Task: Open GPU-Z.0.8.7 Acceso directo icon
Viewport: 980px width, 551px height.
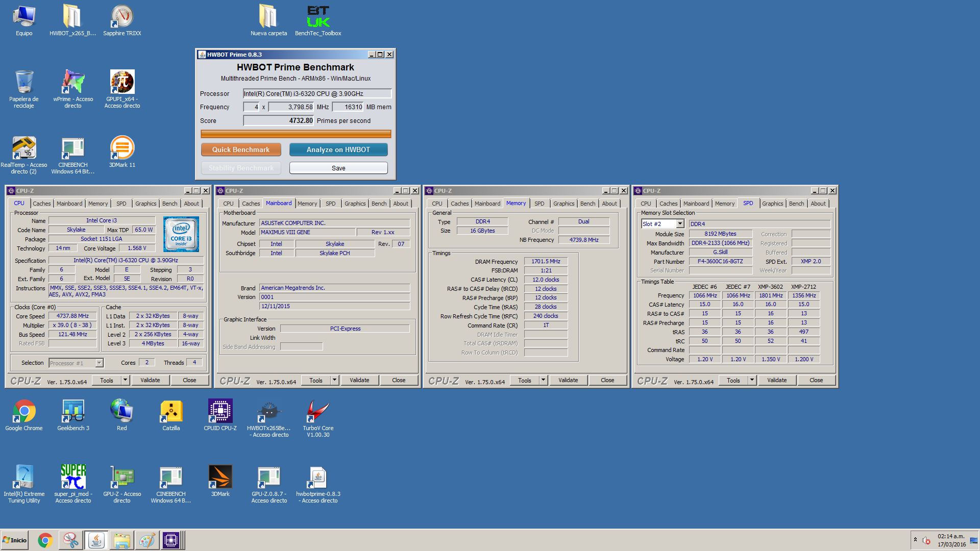Action: (x=269, y=484)
